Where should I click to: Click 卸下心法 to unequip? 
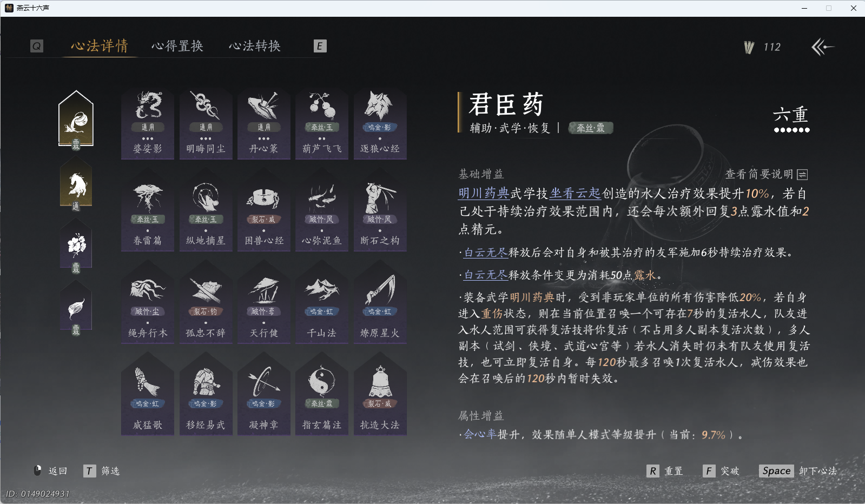[798, 471]
